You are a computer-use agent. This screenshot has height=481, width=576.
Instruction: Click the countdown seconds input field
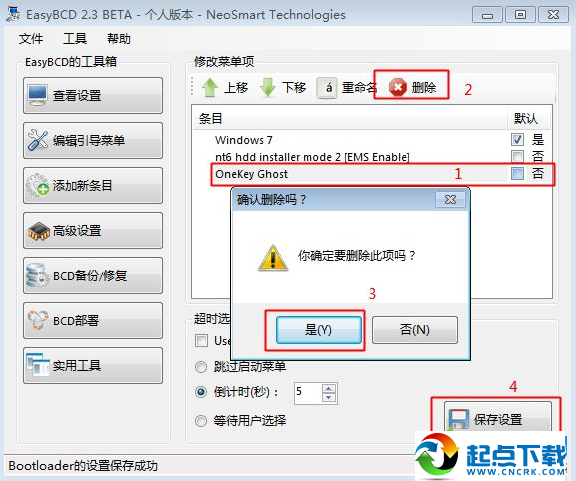coord(308,393)
